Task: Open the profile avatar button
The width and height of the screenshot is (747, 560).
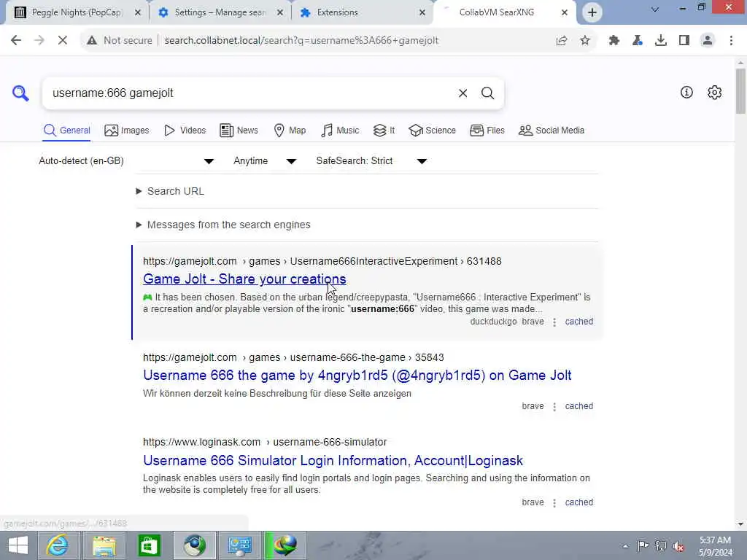Action: pos(708,41)
